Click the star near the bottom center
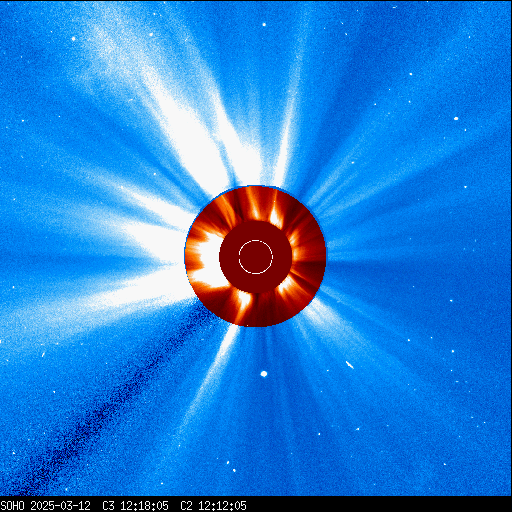This screenshot has height=512, width=512. 234,471
